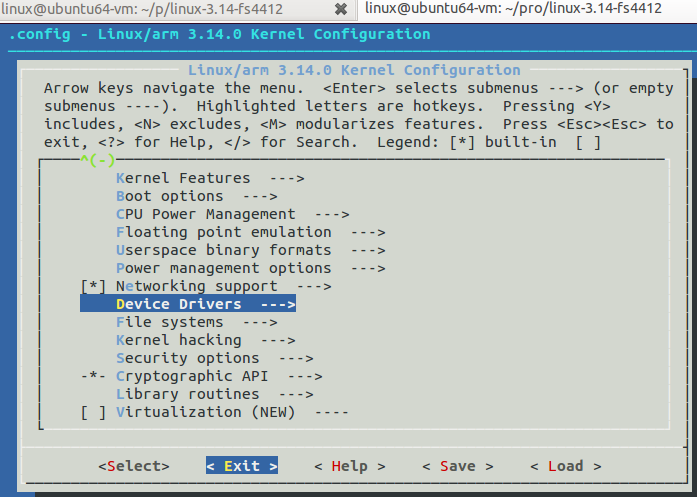
Task: Click the ---> arrow after Floating point emulation
Action: tap(368, 233)
